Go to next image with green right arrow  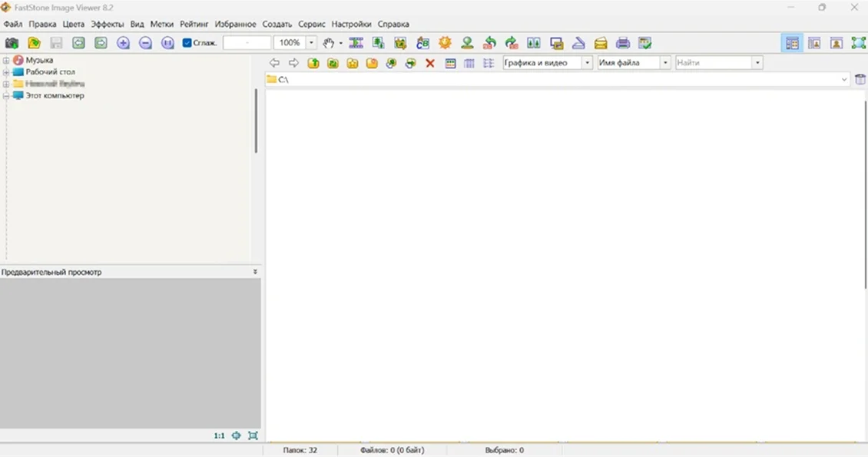click(x=101, y=42)
